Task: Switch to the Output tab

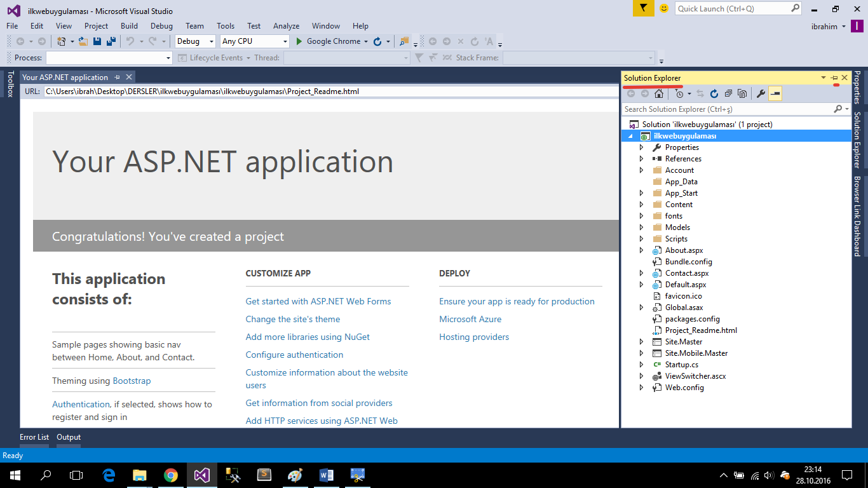Action: [x=69, y=437]
